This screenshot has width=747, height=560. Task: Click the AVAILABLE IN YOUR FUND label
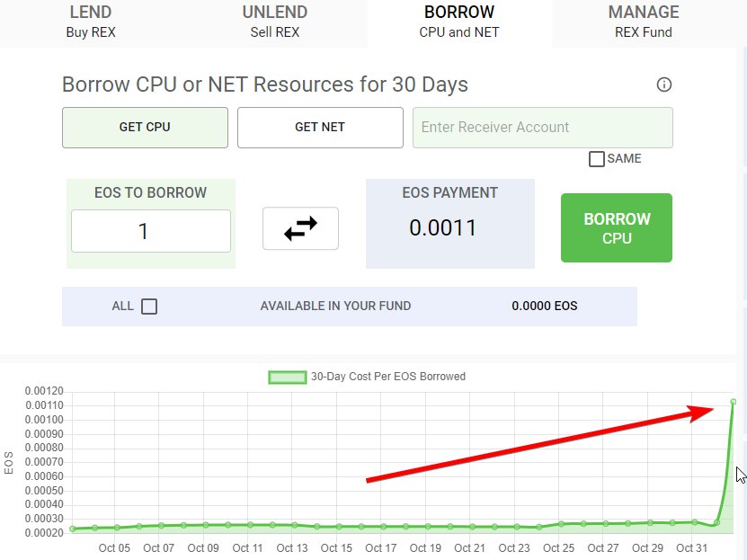(335, 306)
